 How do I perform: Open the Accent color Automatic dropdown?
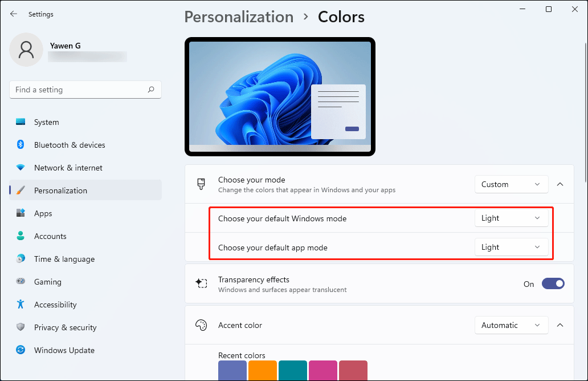tap(511, 325)
